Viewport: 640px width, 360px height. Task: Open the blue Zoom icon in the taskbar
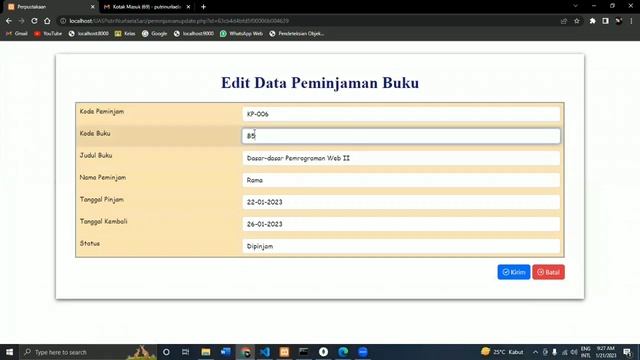click(362, 352)
